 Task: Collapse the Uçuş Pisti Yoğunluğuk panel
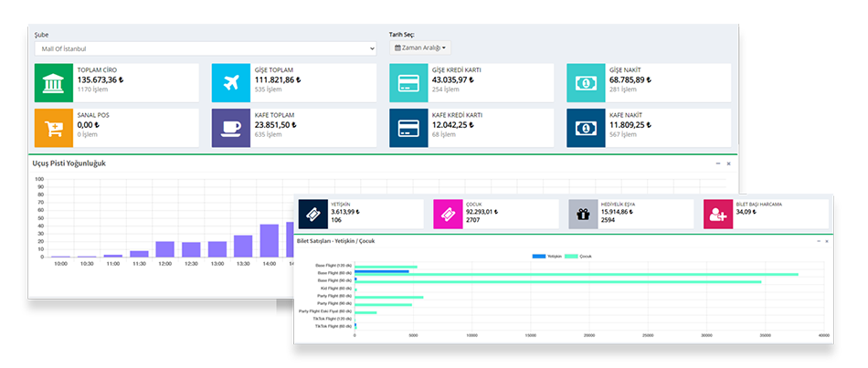pyautogui.click(x=717, y=163)
